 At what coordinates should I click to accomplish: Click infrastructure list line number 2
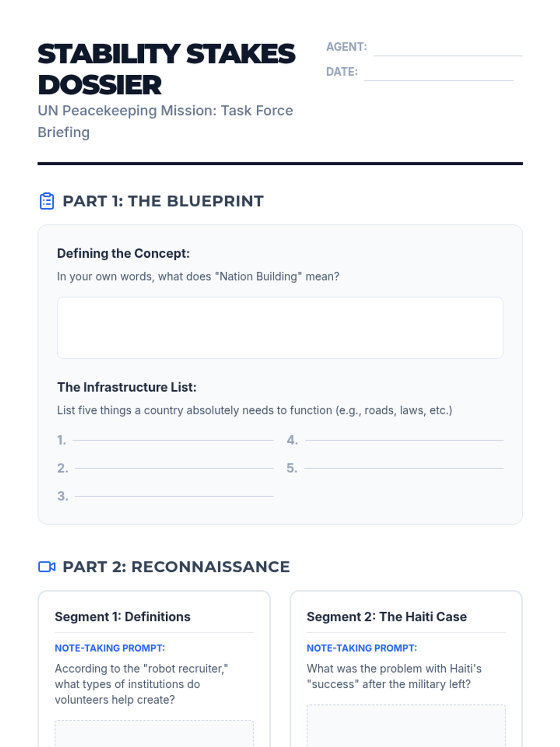174,466
